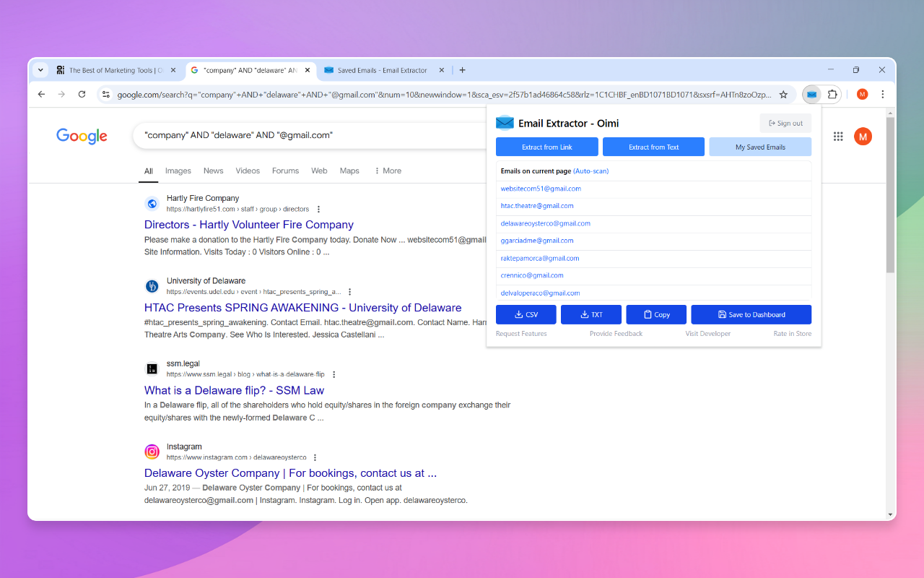This screenshot has height=578, width=924.
Task: Select email websitecom51@gmail.com in the list
Action: click(541, 189)
